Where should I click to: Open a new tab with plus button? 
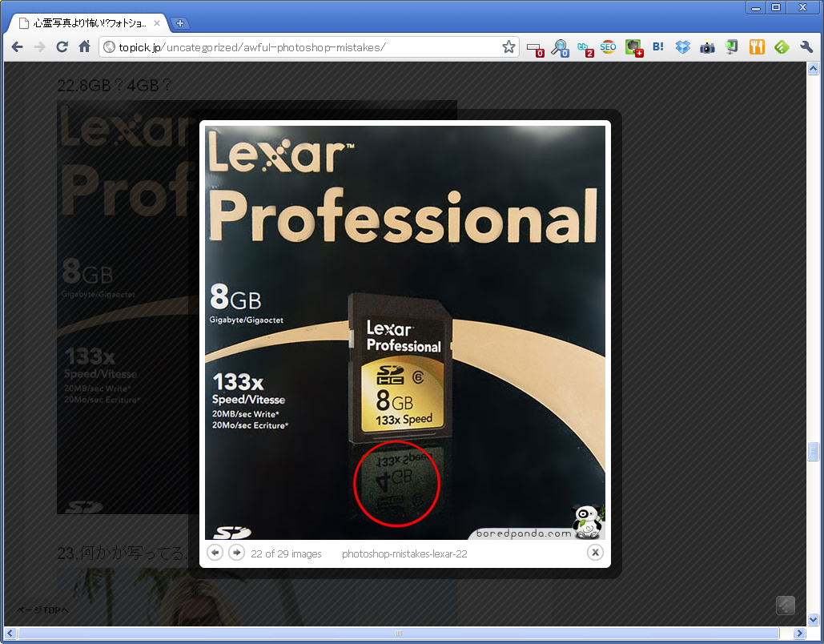tap(180, 23)
